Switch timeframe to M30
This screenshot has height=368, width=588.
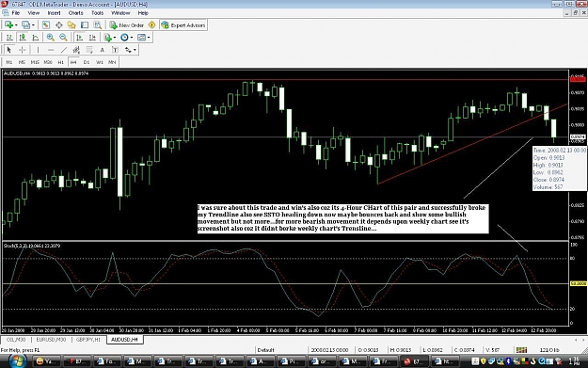coord(48,62)
